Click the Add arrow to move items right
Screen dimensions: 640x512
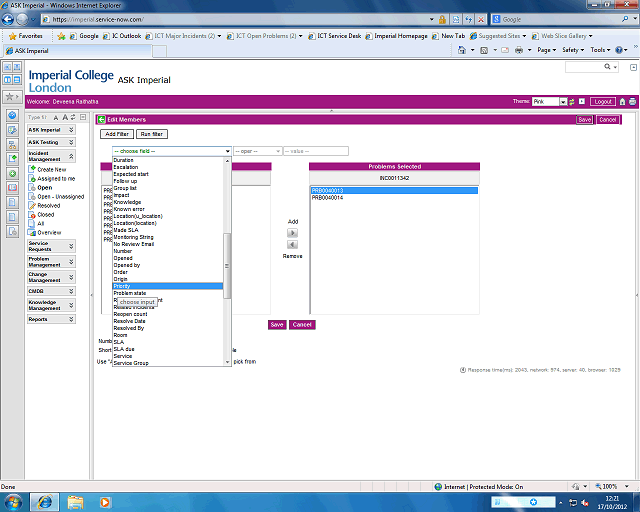(x=292, y=232)
